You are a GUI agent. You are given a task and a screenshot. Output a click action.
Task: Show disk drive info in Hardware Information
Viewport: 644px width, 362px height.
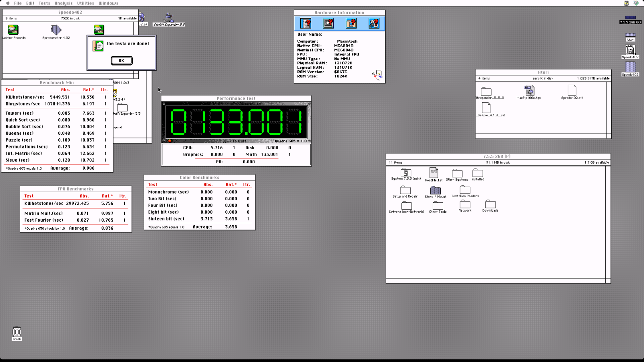(374, 23)
